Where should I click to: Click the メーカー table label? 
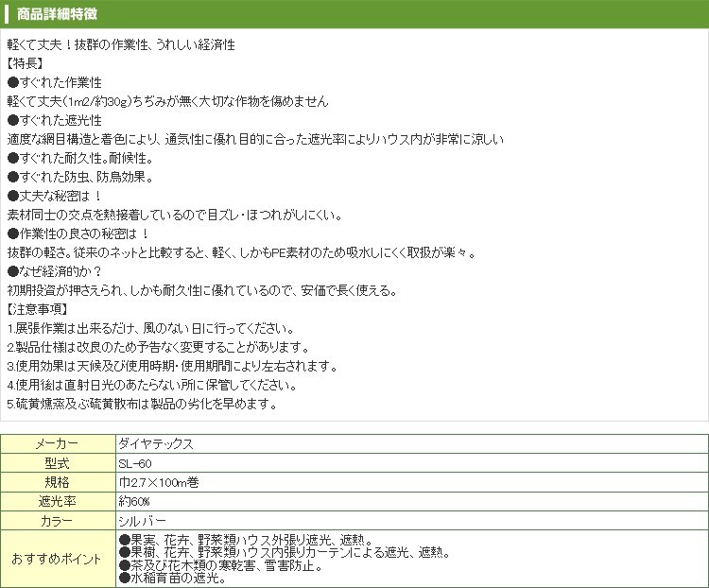58,444
